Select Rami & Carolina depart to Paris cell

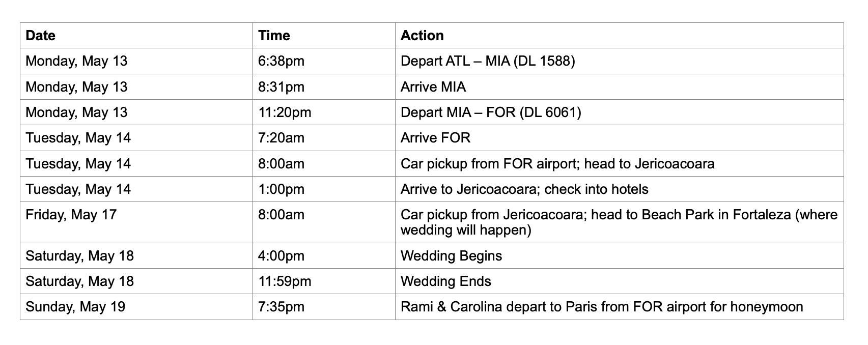click(x=619, y=307)
